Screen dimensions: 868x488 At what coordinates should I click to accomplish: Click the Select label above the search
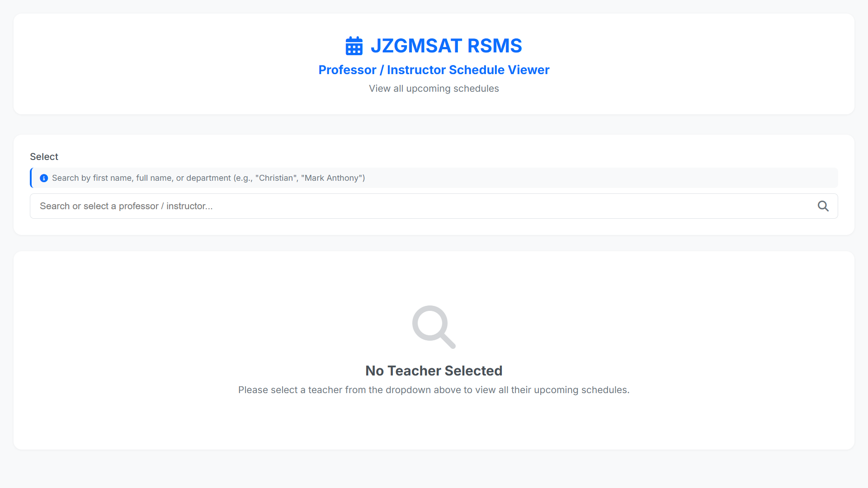click(x=44, y=157)
